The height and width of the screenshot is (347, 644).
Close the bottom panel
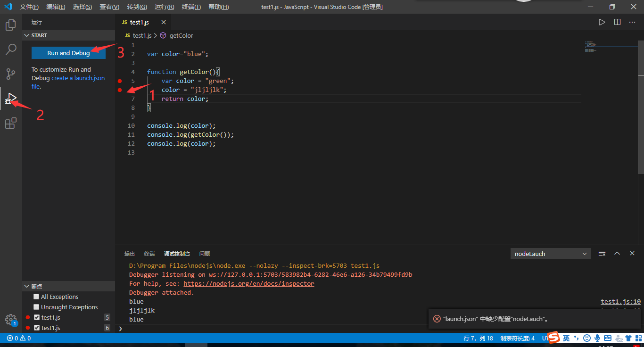(x=632, y=253)
